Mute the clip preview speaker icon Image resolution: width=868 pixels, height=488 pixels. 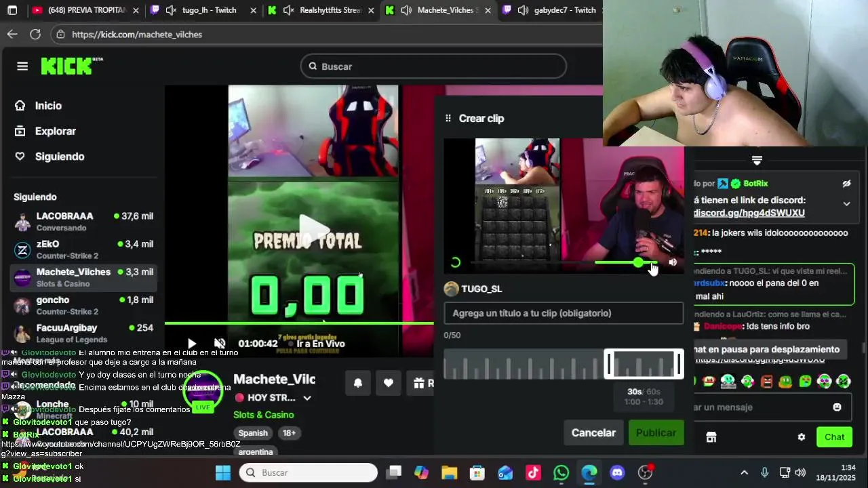click(673, 262)
